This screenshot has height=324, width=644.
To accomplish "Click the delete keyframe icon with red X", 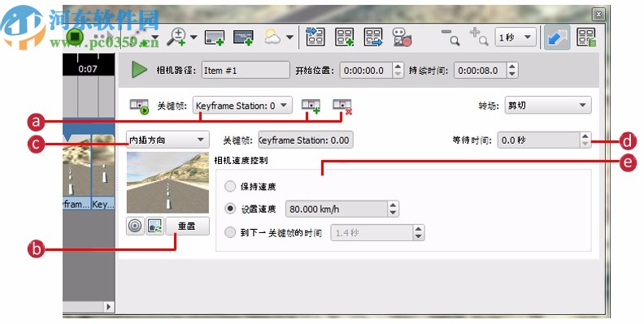I will (342, 106).
